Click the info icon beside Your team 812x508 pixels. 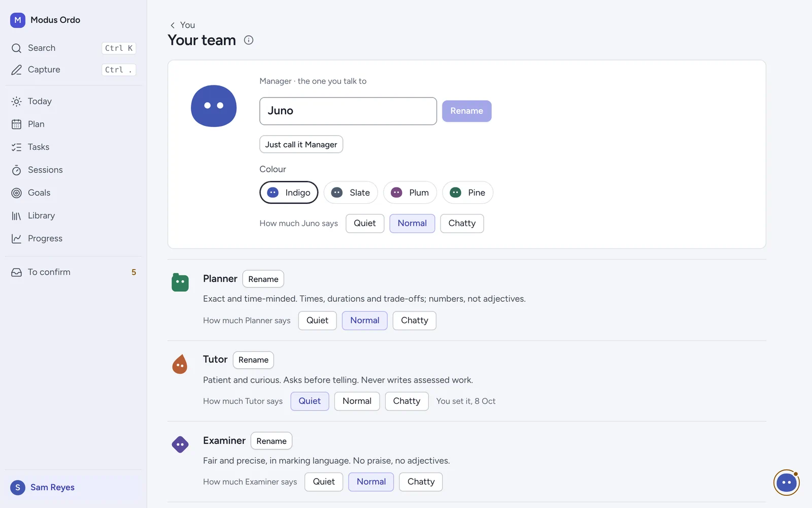[x=249, y=40]
